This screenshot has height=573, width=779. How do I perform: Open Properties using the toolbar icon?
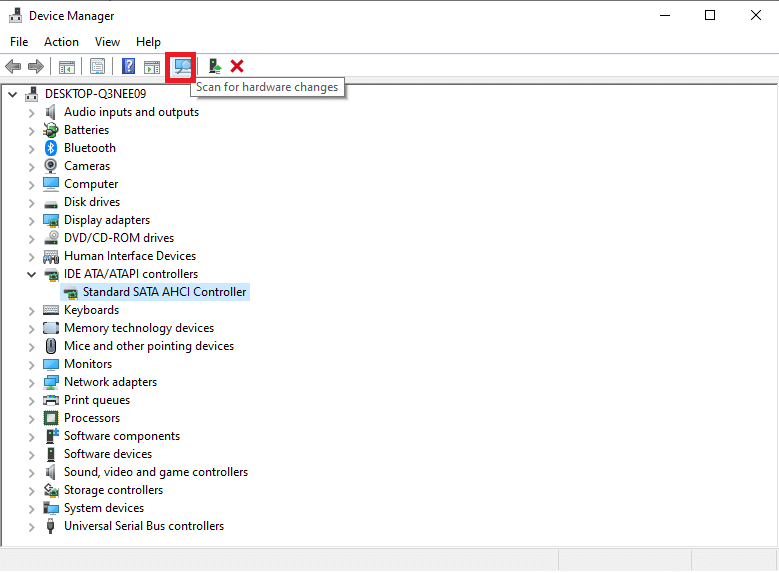[x=98, y=66]
